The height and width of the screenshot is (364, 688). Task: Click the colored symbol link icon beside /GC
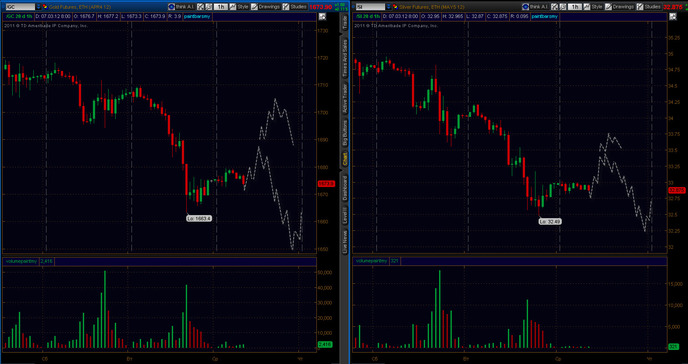pyautogui.click(x=45, y=7)
